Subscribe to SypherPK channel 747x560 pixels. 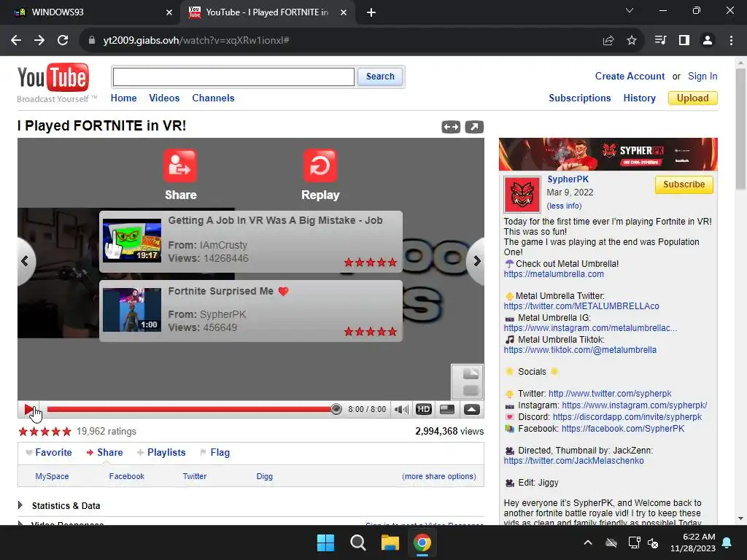tap(684, 184)
